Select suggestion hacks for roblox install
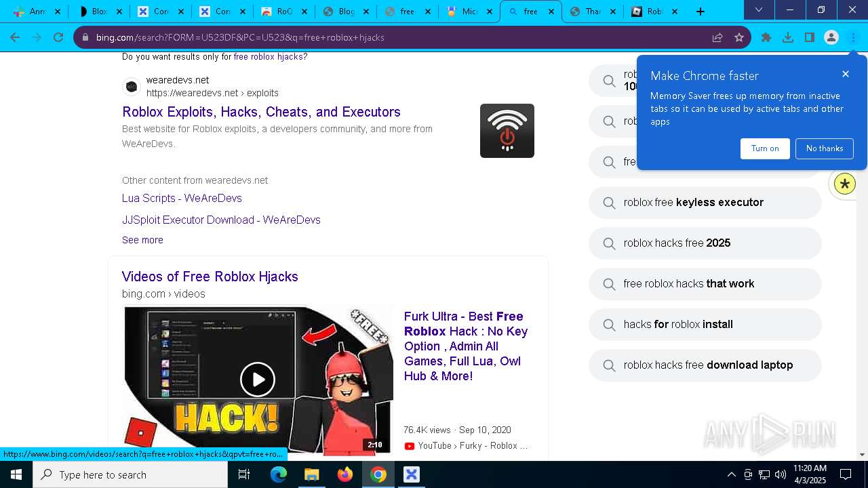Viewport: 868px width, 488px height. coord(705,324)
